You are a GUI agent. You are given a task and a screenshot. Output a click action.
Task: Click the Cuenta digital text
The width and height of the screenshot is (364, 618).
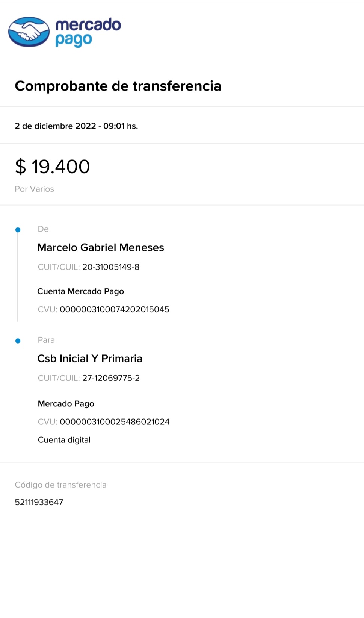click(x=64, y=440)
